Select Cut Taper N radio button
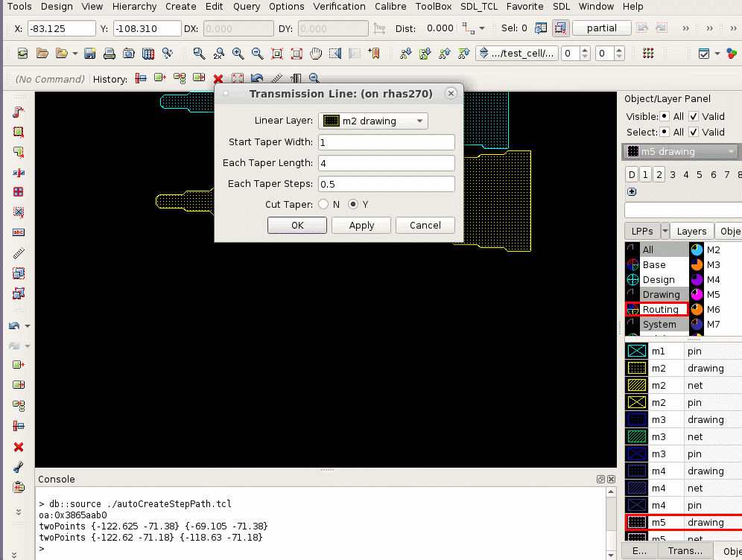Image resolution: width=742 pixels, height=560 pixels. [323, 204]
